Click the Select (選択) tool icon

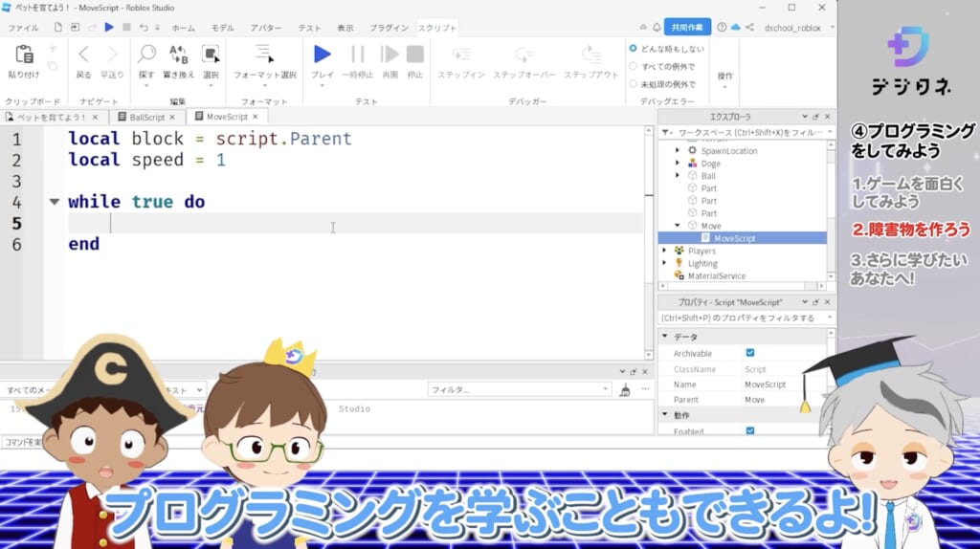pos(211,55)
